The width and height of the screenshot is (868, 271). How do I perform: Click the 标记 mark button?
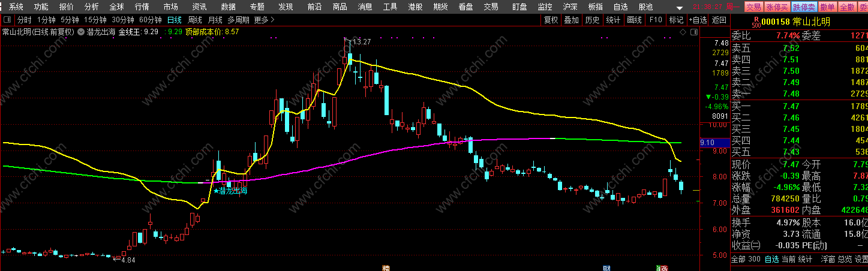coord(677,20)
